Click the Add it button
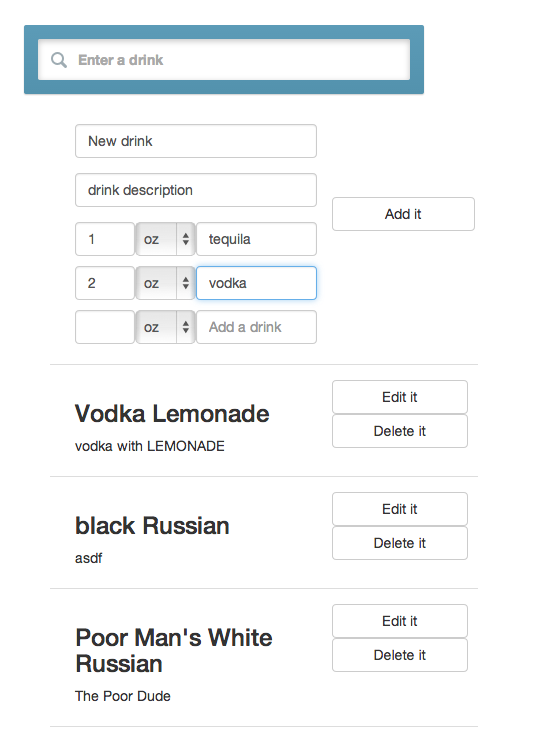Image resolution: width=557 pixels, height=732 pixels. click(403, 214)
